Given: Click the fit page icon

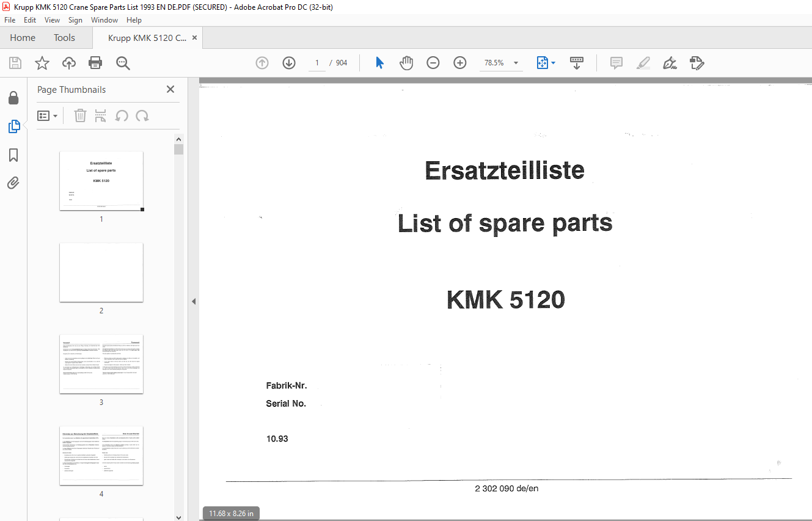Looking at the screenshot, I should (x=543, y=63).
